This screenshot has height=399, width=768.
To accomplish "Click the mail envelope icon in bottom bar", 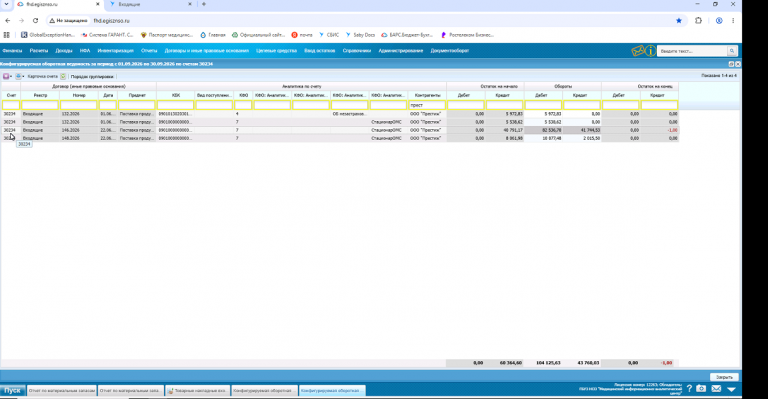I will (x=716, y=388).
